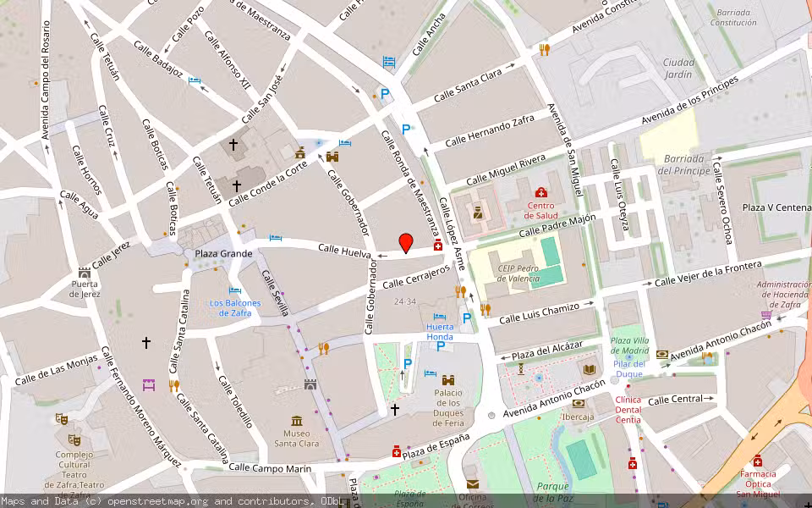Click the post office icon at Oficina de Correos
The width and height of the screenshot is (812, 508).
click(472, 484)
